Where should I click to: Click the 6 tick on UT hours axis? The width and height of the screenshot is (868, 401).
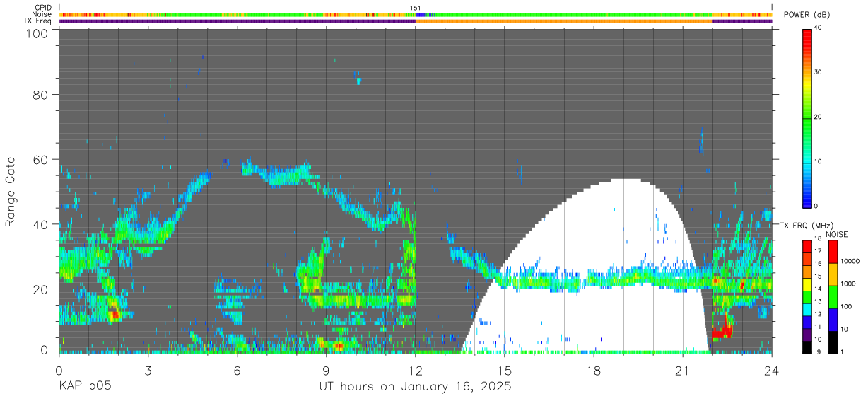[237, 370]
